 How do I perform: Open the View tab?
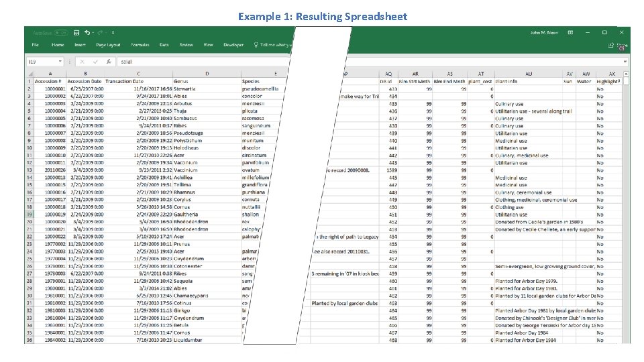(x=208, y=45)
